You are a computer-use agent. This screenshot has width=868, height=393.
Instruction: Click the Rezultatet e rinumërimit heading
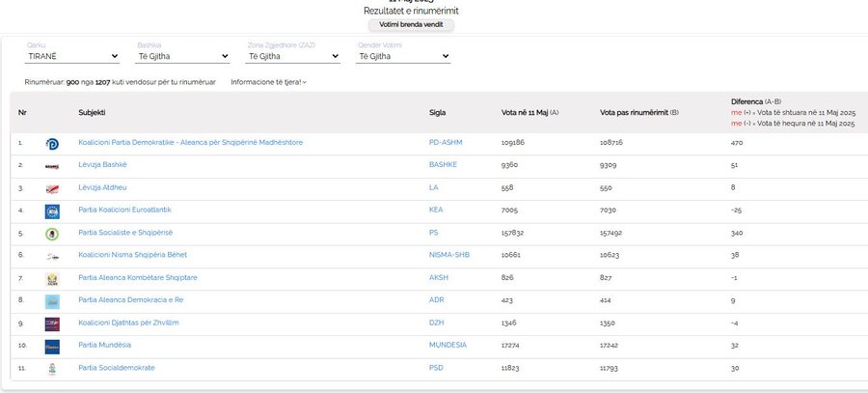pos(411,11)
